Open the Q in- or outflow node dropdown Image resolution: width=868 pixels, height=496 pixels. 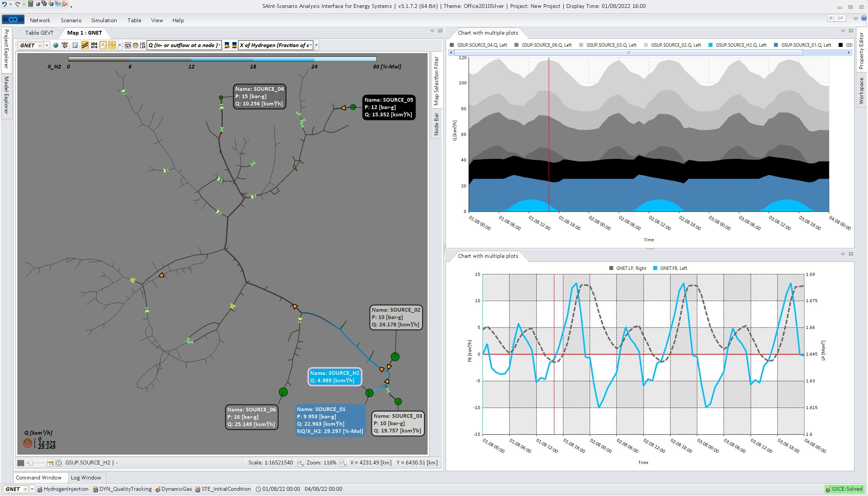[x=184, y=45]
